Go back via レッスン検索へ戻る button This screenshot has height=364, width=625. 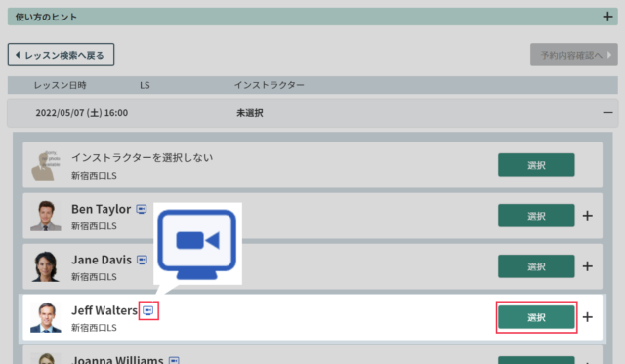tap(61, 55)
